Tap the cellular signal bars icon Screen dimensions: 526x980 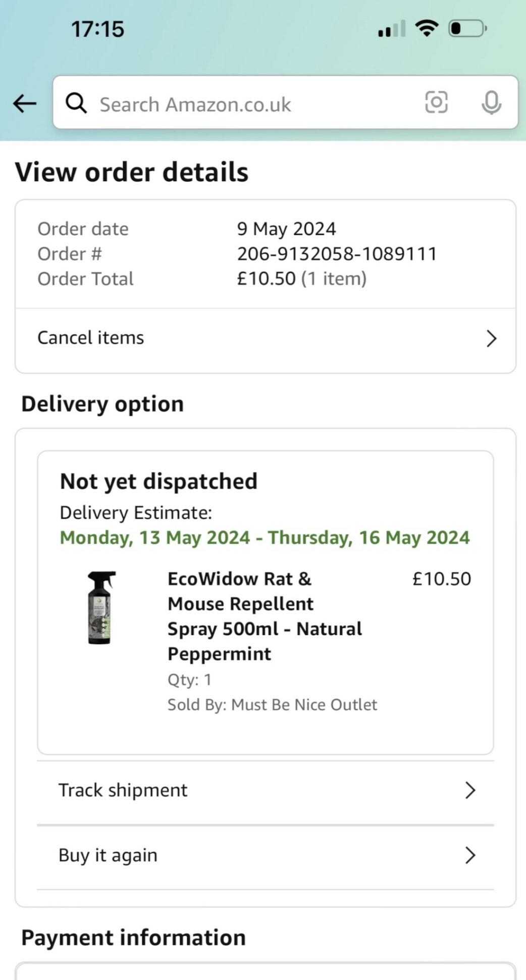392,29
